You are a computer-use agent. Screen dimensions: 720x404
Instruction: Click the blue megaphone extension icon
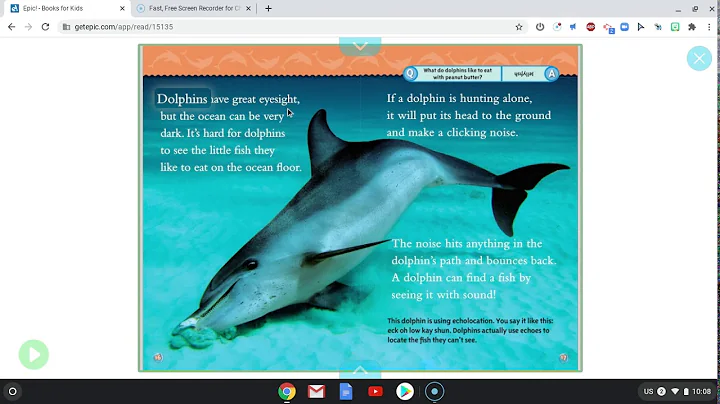tap(573, 27)
